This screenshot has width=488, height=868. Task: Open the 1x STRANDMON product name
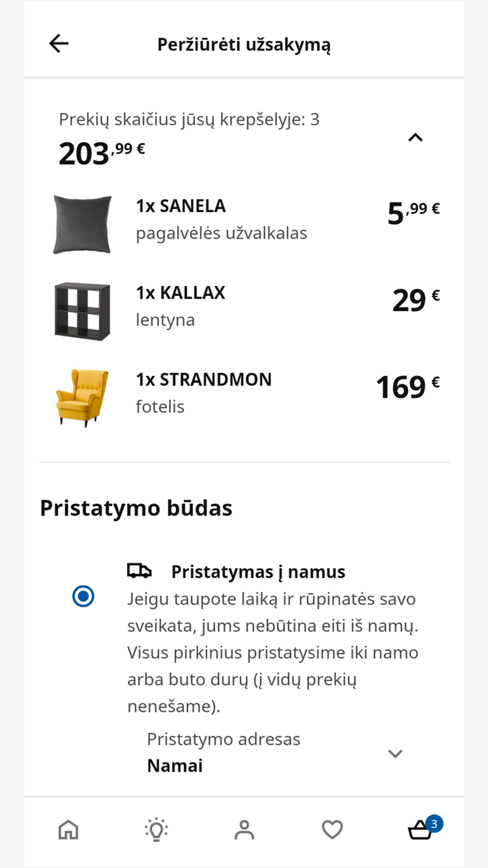coord(203,379)
